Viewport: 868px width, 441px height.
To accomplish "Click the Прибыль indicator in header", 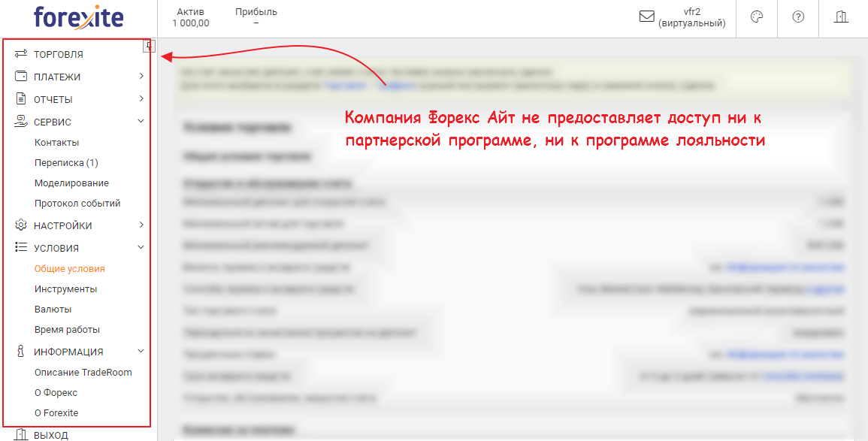I will pos(256,17).
